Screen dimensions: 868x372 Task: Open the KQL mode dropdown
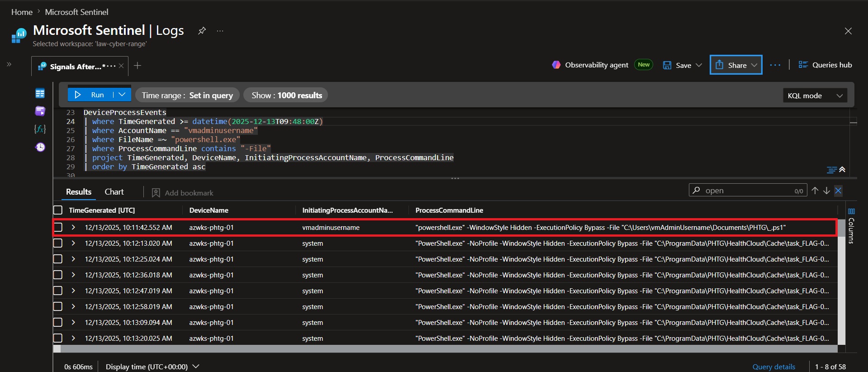pos(815,95)
